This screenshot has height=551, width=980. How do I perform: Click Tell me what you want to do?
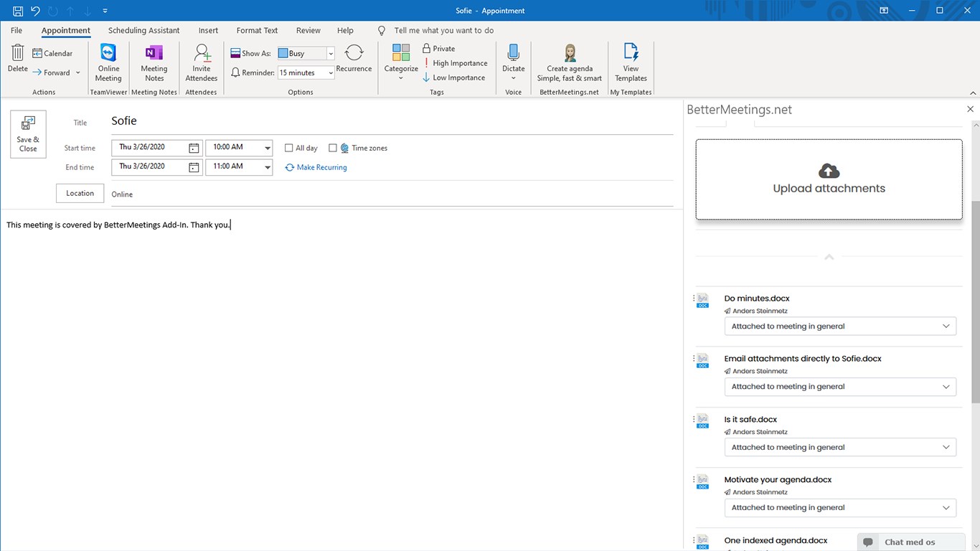[443, 30]
